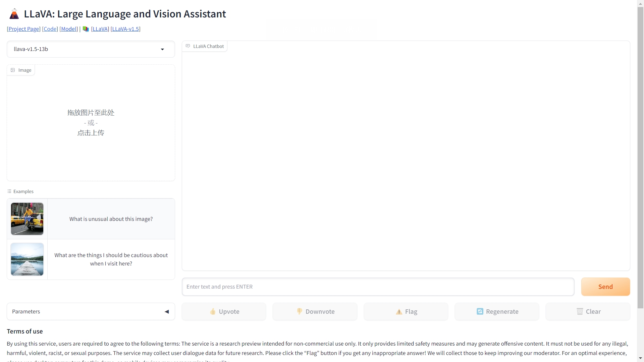Click the image upload drop area
The height and width of the screenshot is (362, 644).
91,123
